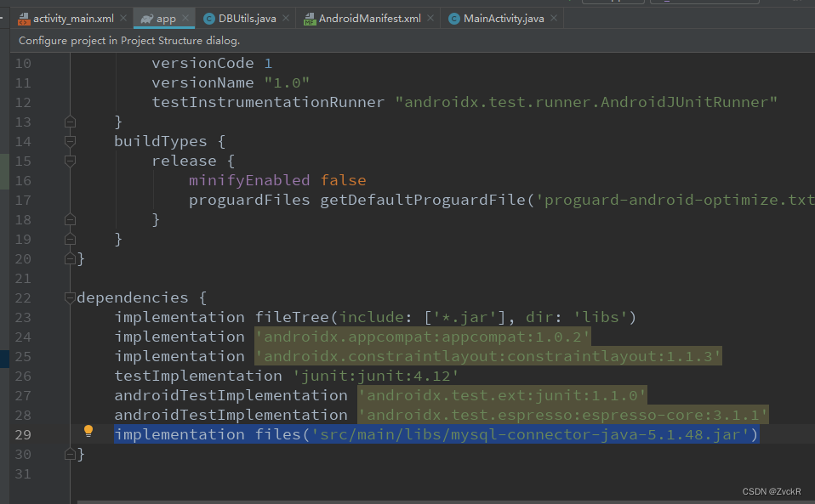Click the 'Configure project in Project Structure dialog.' notification

[129, 41]
